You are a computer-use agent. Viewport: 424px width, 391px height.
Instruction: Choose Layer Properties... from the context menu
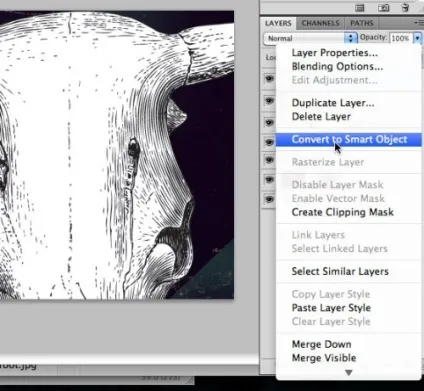[x=335, y=53]
